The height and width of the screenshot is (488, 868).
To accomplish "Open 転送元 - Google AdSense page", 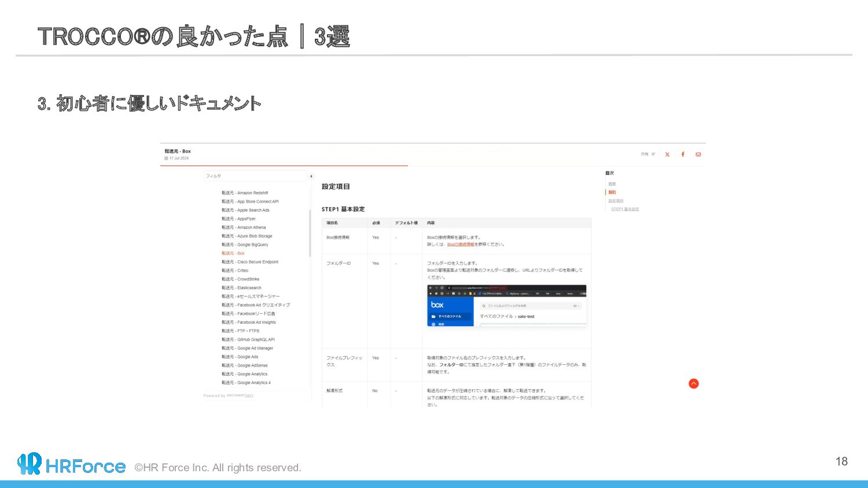I will (x=245, y=365).
